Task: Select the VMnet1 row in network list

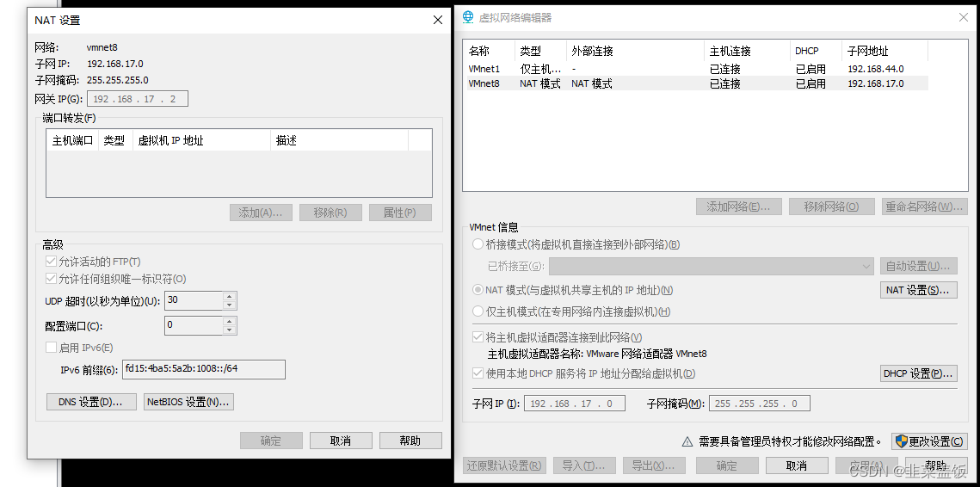Action: (697, 69)
